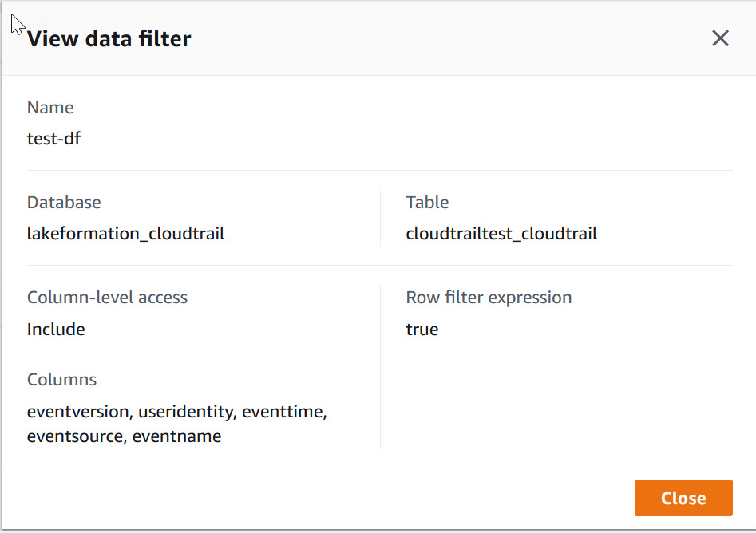The image size is (756, 533).
Task: Select the true row filter value
Action: coord(422,329)
